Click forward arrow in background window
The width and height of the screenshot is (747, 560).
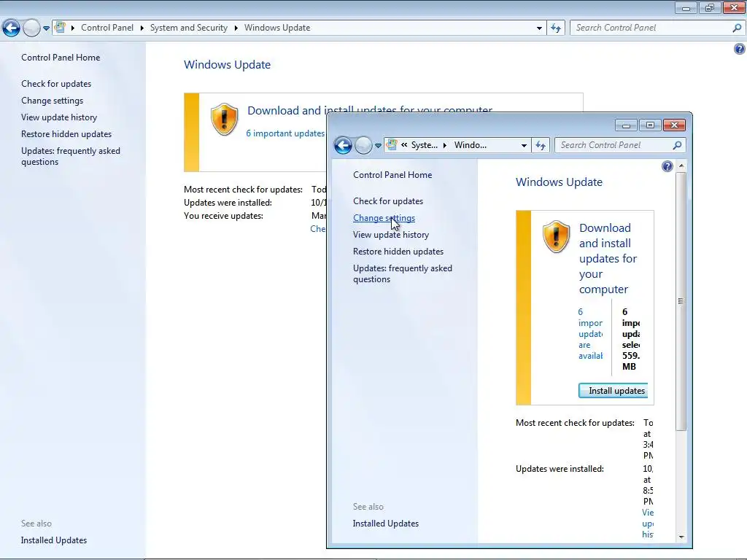(32, 28)
